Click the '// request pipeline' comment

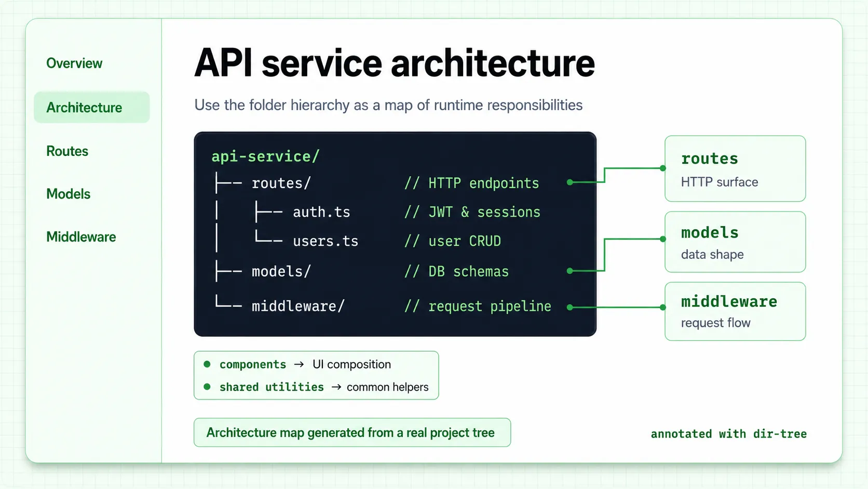pos(478,306)
